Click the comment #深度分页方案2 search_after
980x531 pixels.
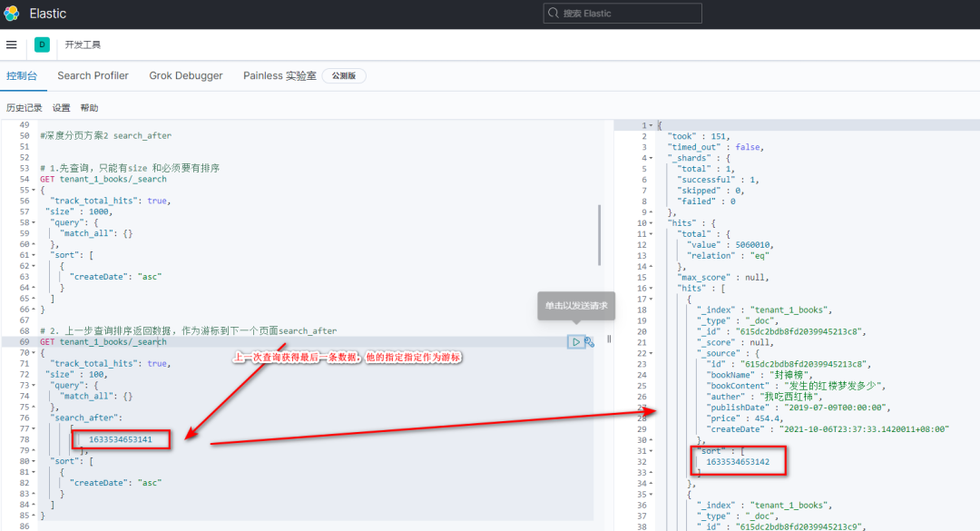tap(105, 136)
